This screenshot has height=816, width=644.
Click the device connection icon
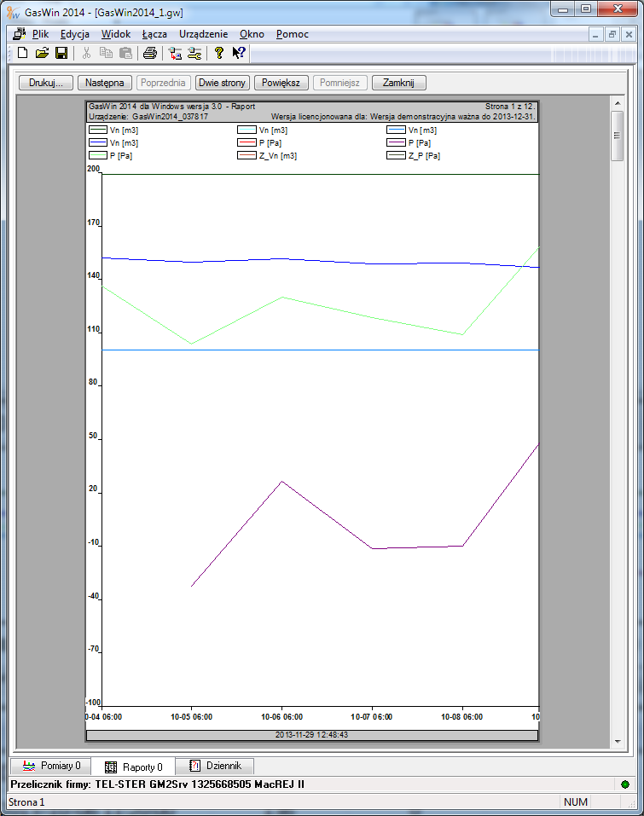[x=175, y=53]
